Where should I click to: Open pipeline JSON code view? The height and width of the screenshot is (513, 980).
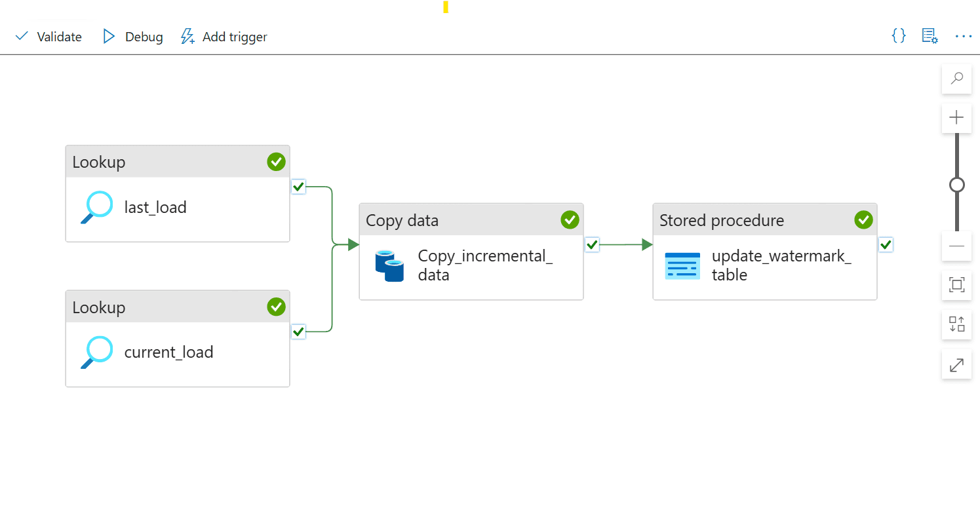tap(899, 36)
